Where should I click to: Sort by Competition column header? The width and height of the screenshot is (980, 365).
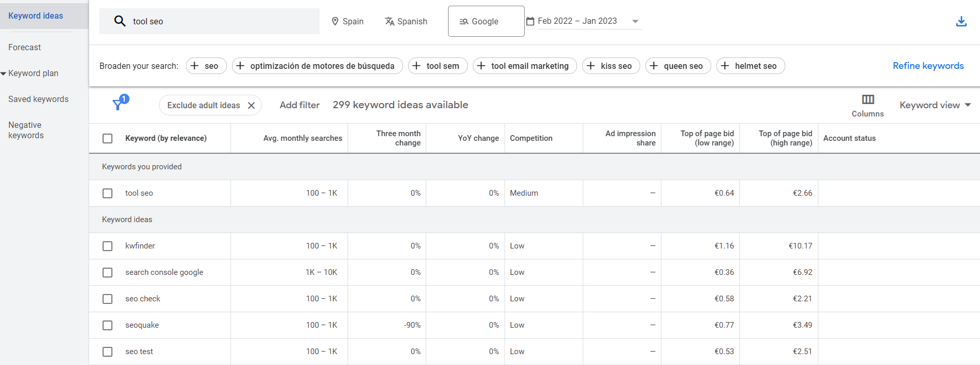[x=531, y=138]
